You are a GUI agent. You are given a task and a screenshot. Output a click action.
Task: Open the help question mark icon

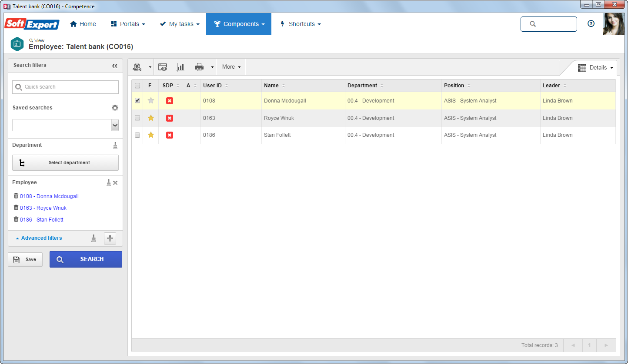pos(591,24)
